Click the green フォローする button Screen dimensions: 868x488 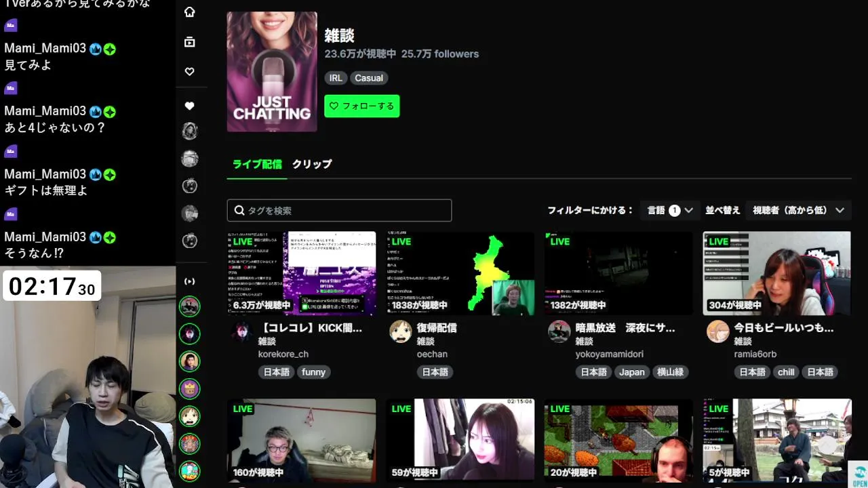click(362, 106)
